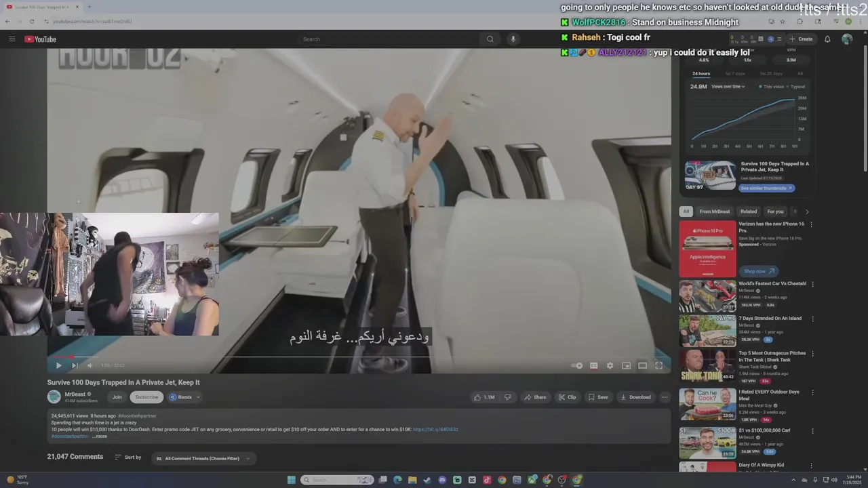This screenshot has width=868, height=488.
Task: Open Views over time dropdown
Action: 728,87
